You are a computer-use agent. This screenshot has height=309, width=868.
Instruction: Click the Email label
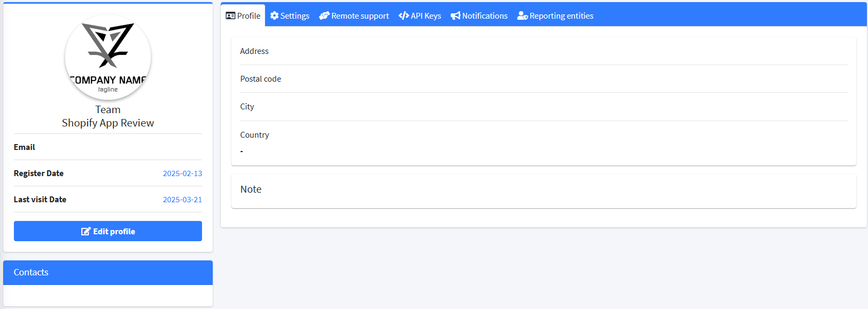coord(25,147)
